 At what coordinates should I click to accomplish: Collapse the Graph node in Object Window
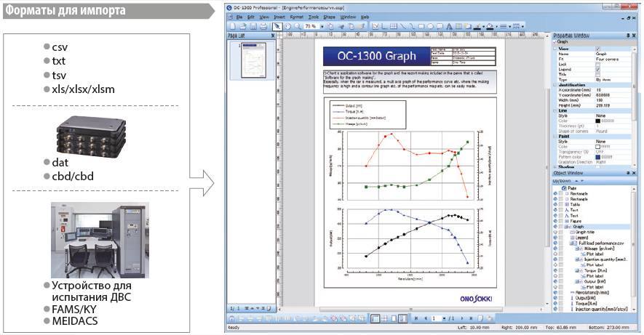[567, 226]
